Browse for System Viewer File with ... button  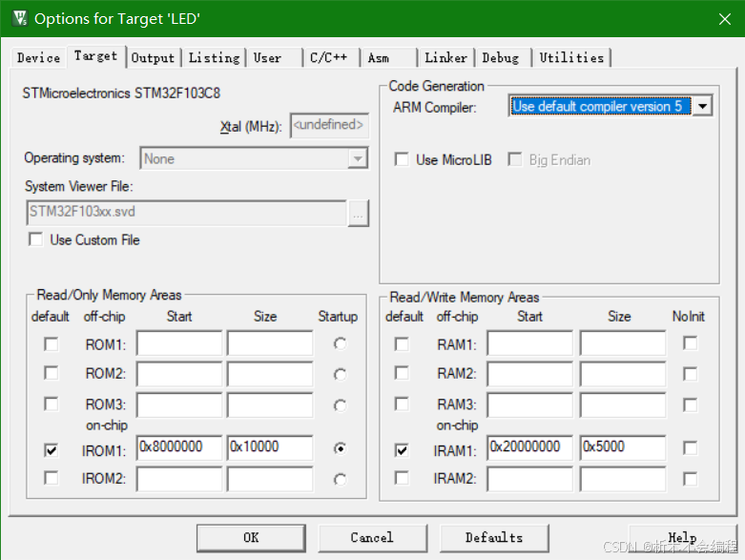[359, 214]
